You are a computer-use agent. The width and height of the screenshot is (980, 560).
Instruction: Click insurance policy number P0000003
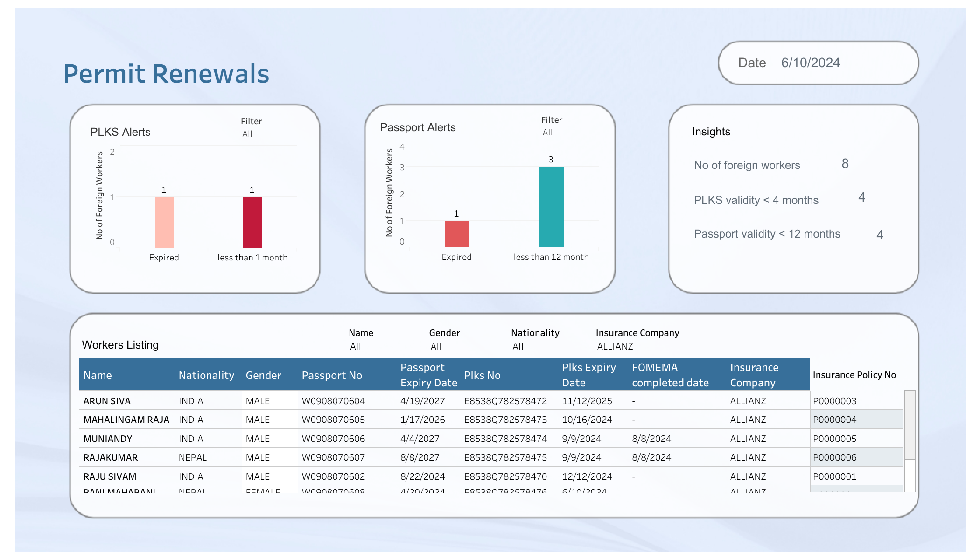click(x=834, y=401)
